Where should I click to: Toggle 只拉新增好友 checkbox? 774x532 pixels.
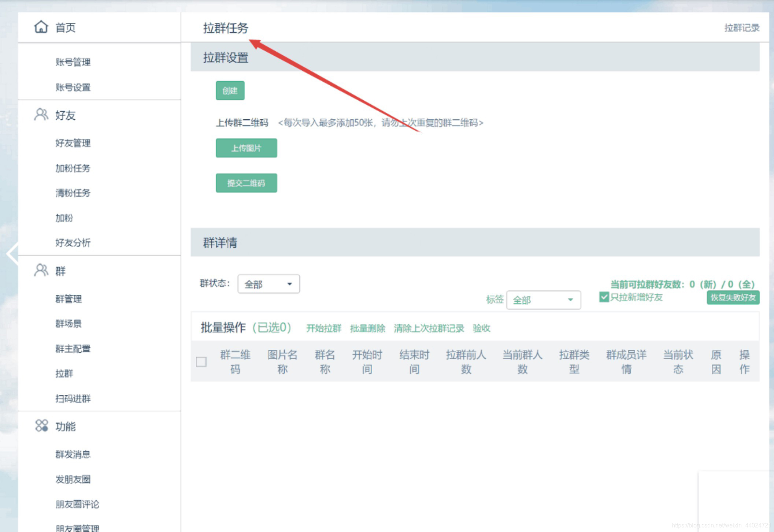coord(604,297)
